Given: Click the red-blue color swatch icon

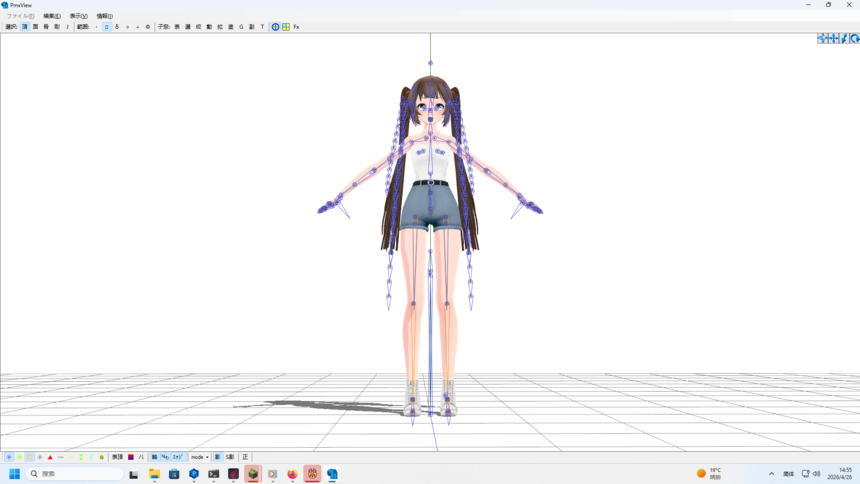Looking at the screenshot, I should tap(131, 457).
